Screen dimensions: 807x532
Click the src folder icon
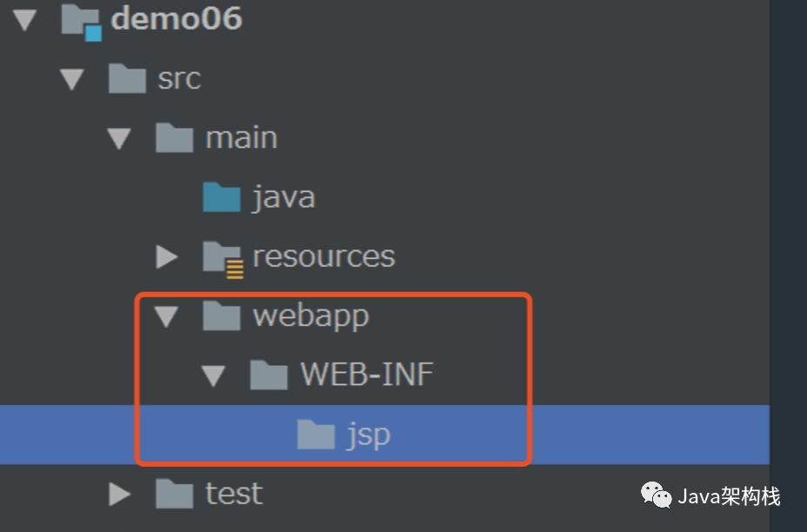pos(126,79)
